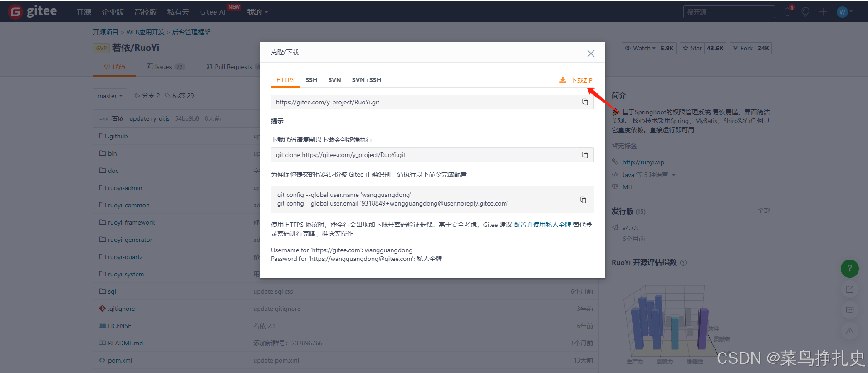The width and height of the screenshot is (868, 373).
Task: Open the Watch dropdown button
Action: pos(640,48)
